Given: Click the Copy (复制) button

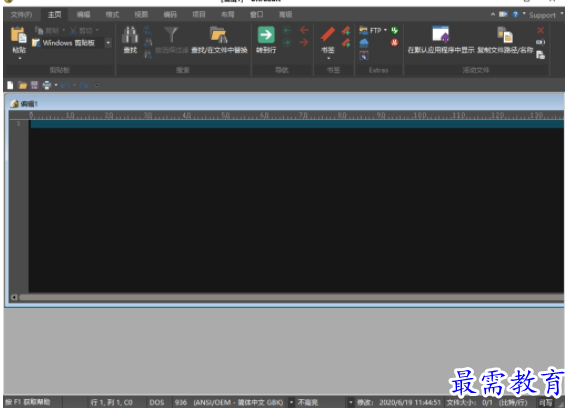Looking at the screenshot, I should [49, 30].
